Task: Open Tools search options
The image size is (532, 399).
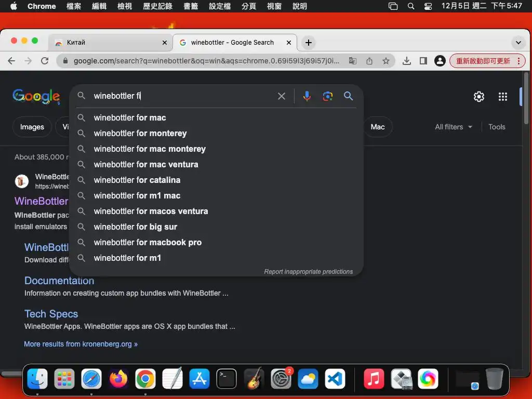Action: click(497, 127)
